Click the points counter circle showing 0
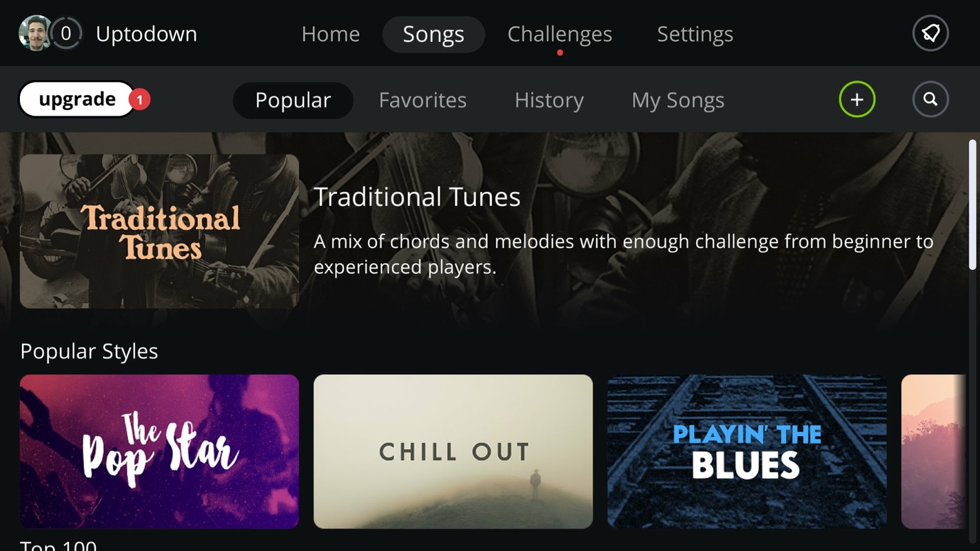 (x=66, y=33)
